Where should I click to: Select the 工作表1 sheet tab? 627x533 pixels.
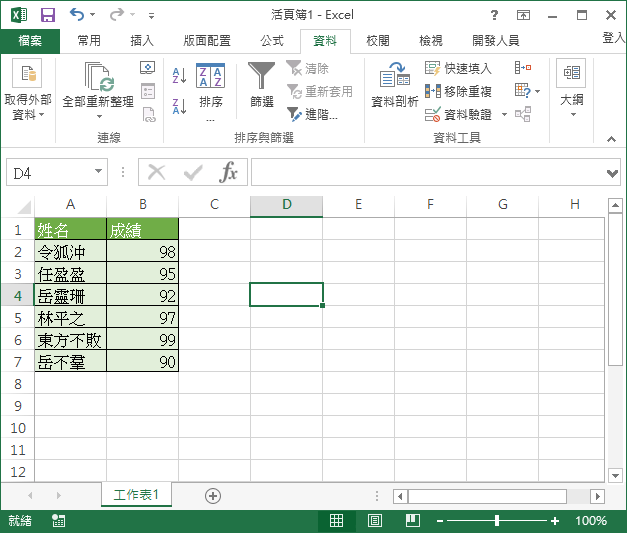pyautogui.click(x=136, y=495)
